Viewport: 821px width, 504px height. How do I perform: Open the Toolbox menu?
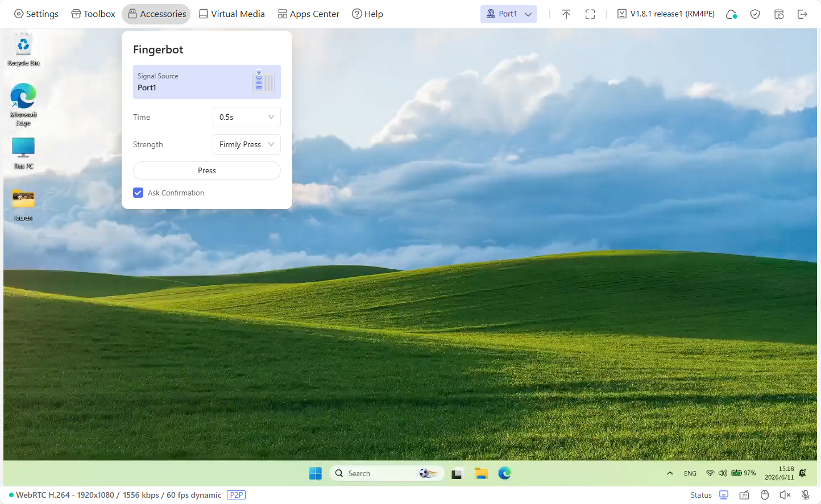tap(93, 14)
